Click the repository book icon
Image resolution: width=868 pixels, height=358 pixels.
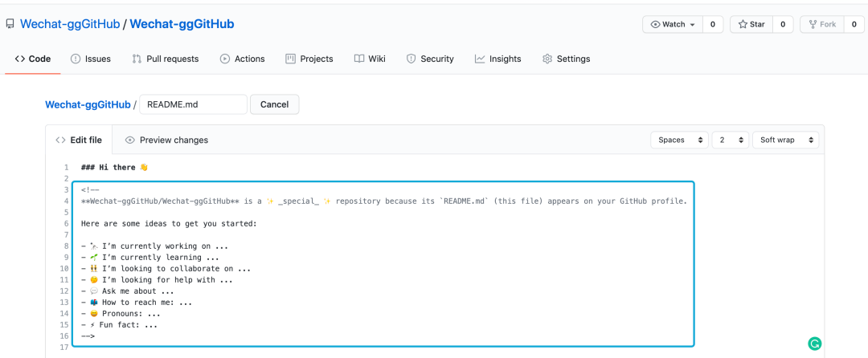[x=10, y=24]
